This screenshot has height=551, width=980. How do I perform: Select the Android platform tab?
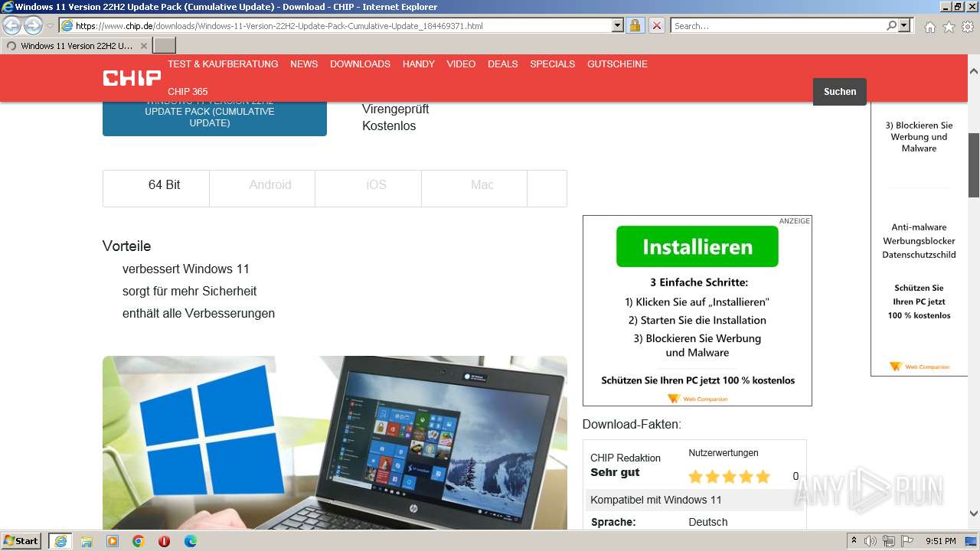coord(262,188)
